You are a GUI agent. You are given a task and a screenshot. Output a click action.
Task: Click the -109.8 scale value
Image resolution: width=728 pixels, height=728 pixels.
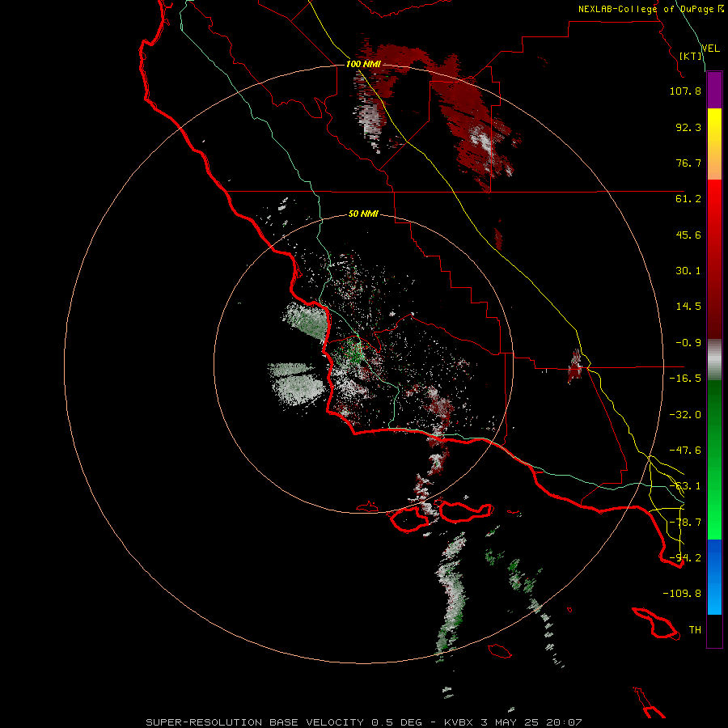coord(682,594)
